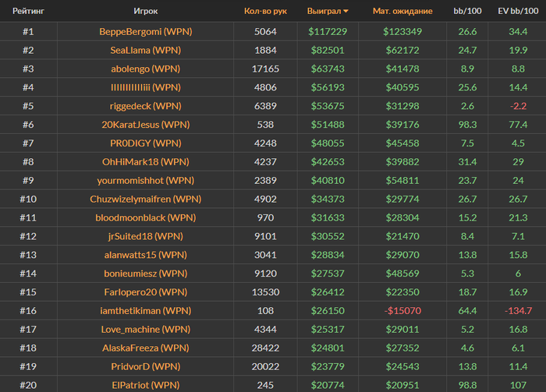This screenshot has height=392, width=546.
Task: Sort table by EV bb/100 header
Action: (x=518, y=11)
